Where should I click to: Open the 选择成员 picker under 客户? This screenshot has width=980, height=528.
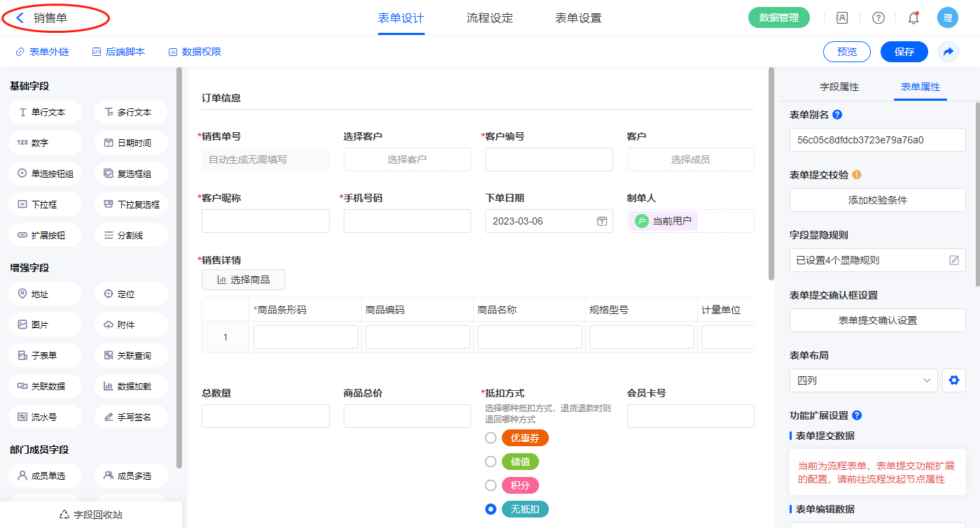[690, 159]
